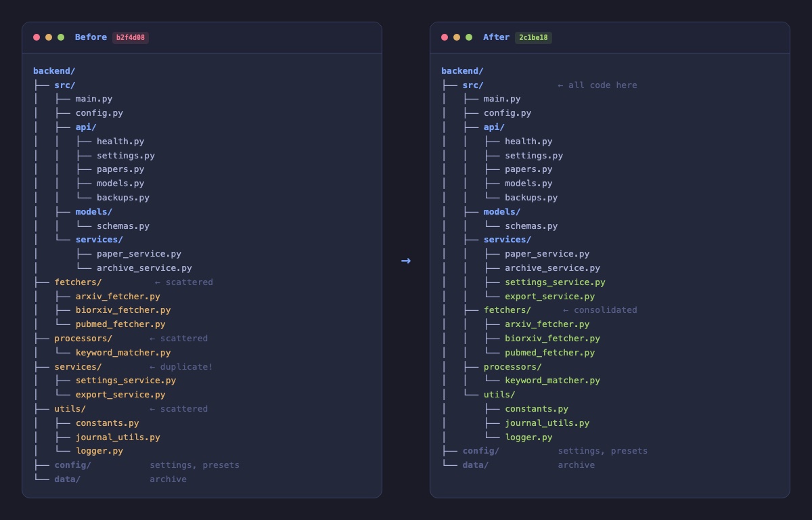Screen dimensions: 812x520
Task: Select the 2c1be18 commit badge
Action: point(533,37)
